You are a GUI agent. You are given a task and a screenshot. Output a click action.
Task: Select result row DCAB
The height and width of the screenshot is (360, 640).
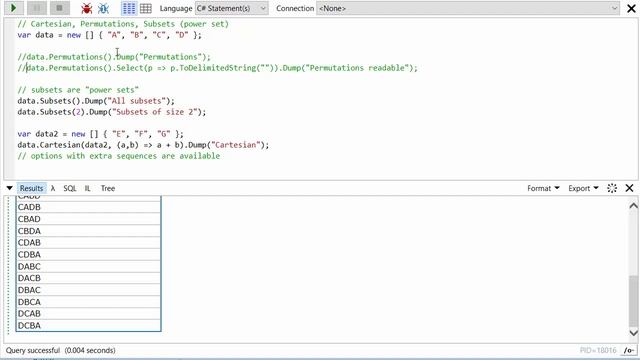(88, 313)
